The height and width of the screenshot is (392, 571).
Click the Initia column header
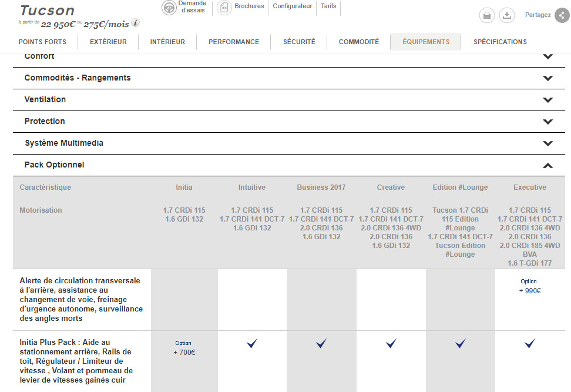(184, 187)
